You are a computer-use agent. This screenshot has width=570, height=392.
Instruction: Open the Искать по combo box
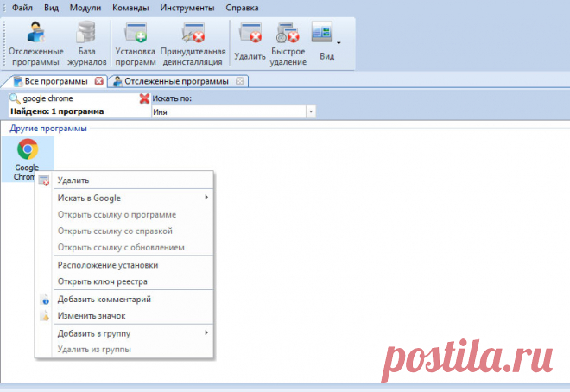click(x=233, y=111)
